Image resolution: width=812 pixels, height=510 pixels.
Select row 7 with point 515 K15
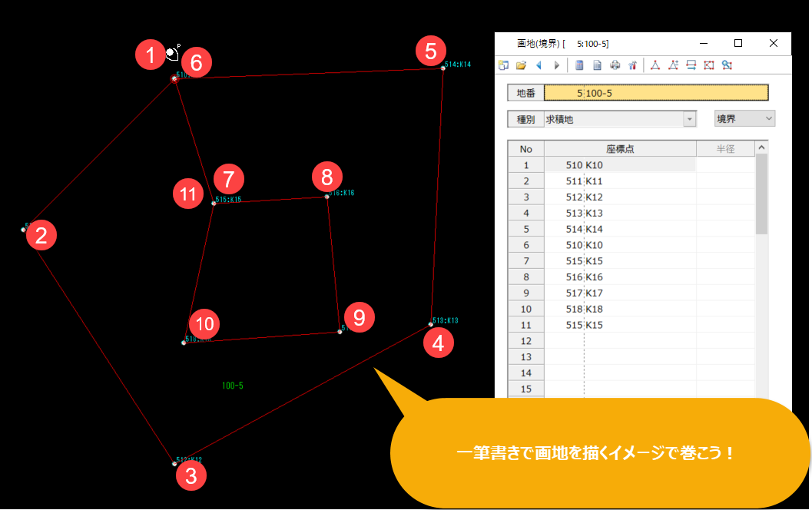point(619,261)
